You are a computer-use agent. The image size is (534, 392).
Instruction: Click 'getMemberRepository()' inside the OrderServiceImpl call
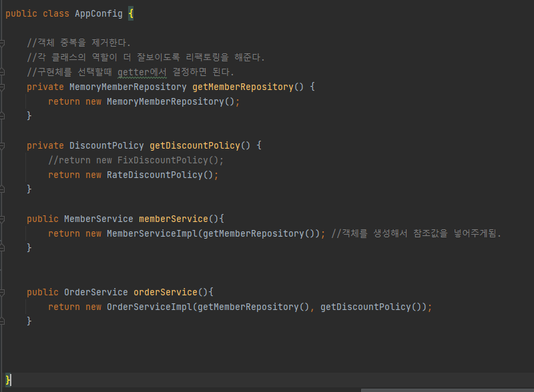pyautogui.click(x=254, y=307)
